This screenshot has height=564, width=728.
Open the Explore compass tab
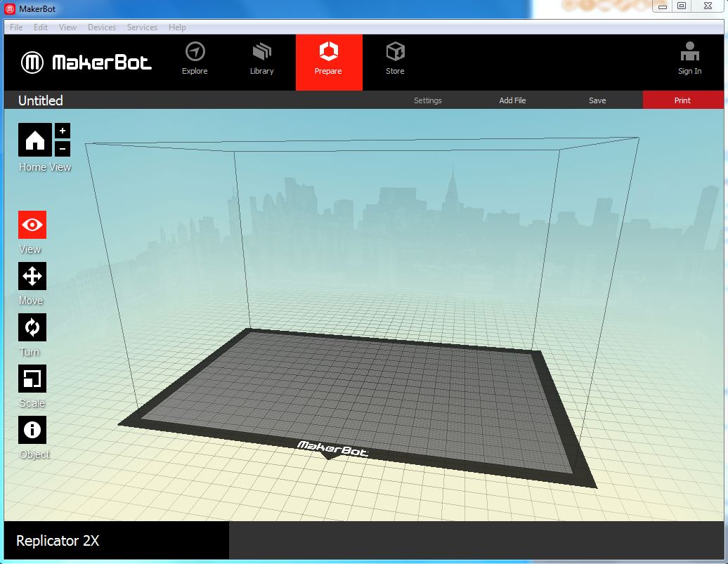coord(195,59)
